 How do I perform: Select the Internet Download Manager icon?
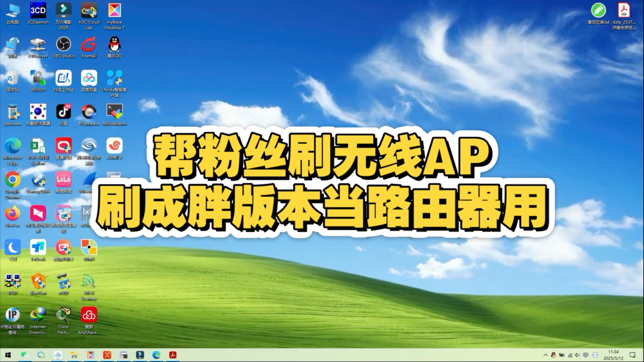(38, 321)
